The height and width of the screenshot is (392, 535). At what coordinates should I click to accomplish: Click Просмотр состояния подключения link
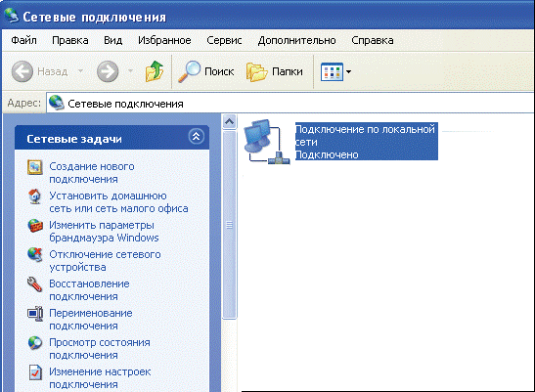click(100, 349)
